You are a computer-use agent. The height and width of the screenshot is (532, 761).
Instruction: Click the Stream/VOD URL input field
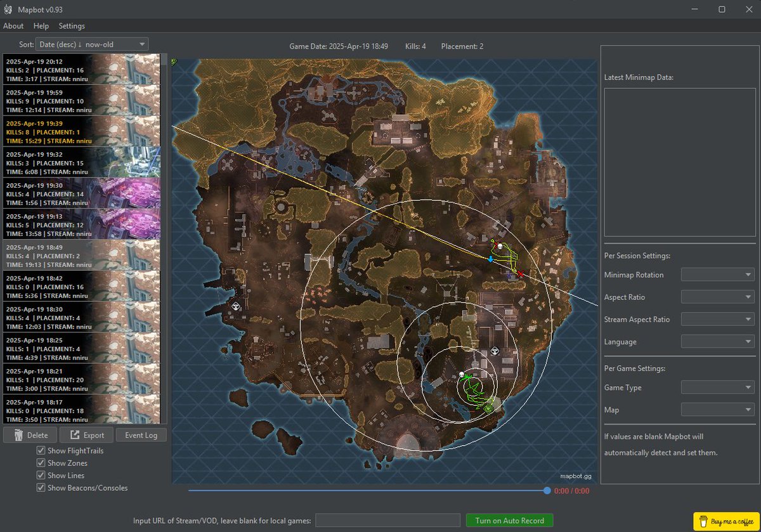(x=387, y=521)
